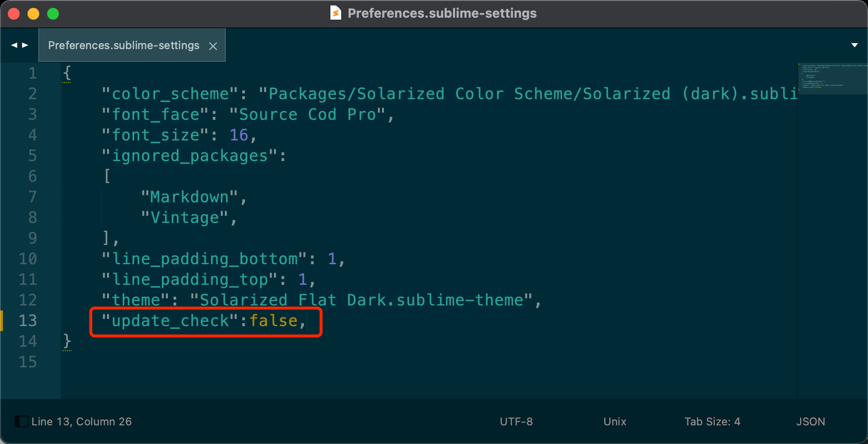This screenshot has width=868, height=444.
Task: Click the Sublime file icon in title bar
Action: (335, 13)
